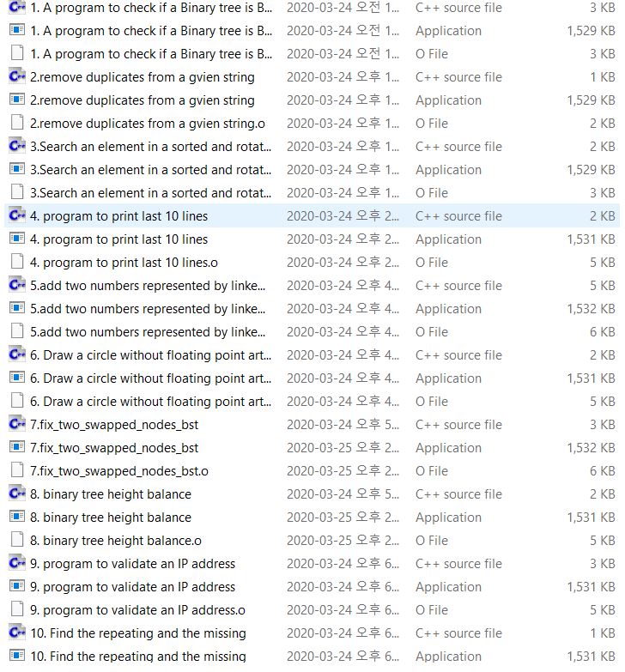This screenshot has height=672, width=625.
Task: Click C++ icon for '9. program to validate an IP address'
Action: coord(17,562)
